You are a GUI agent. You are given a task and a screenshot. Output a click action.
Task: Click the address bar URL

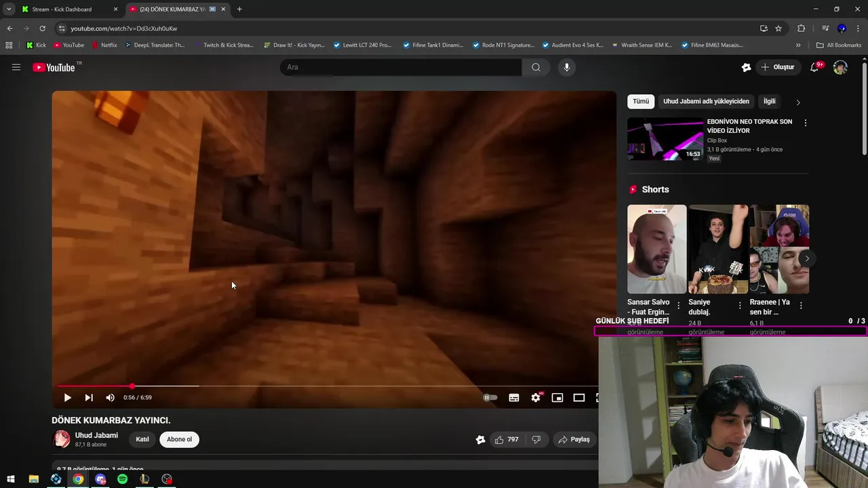click(123, 28)
